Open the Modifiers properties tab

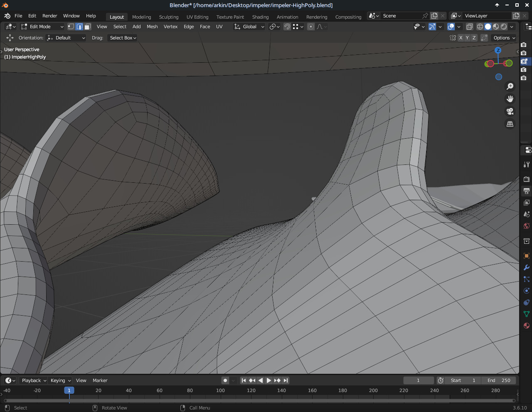[x=527, y=267]
